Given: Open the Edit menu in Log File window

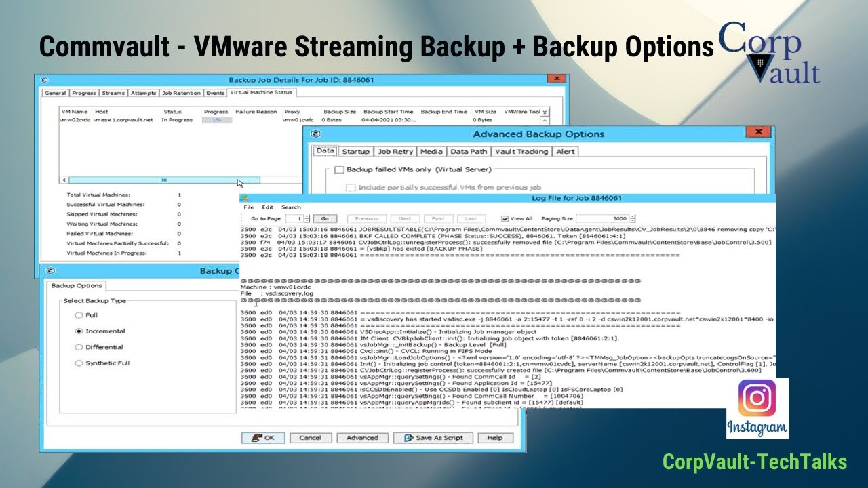Looking at the screenshot, I should [268, 207].
